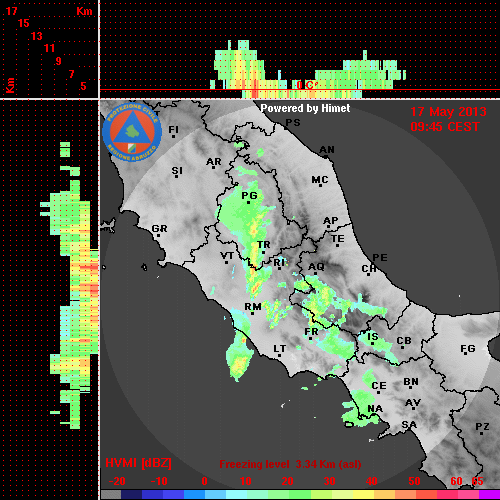Click the AR city label
This screenshot has height=500, width=500.
click(214, 162)
